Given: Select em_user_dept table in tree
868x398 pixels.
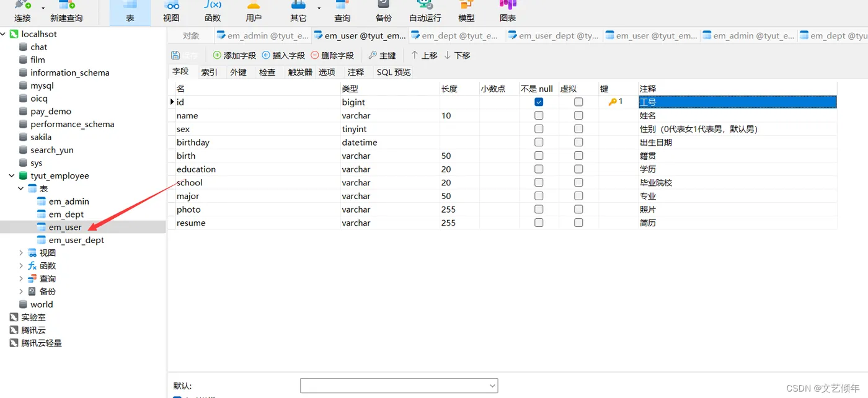Looking at the screenshot, I should pyautogui.click(x=76, y=240).
